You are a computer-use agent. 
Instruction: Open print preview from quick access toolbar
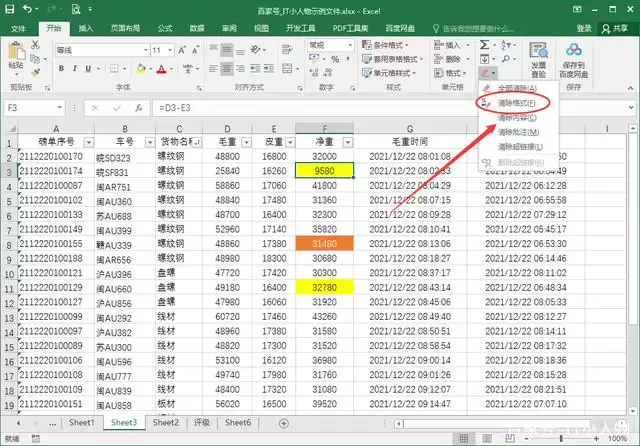pos(76,9)
